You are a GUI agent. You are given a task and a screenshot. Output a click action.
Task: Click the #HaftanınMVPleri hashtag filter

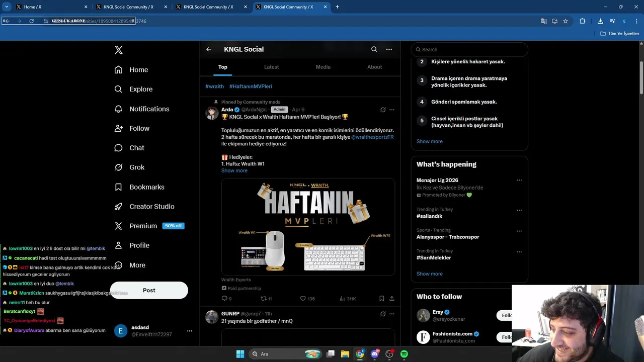[251, 86]
